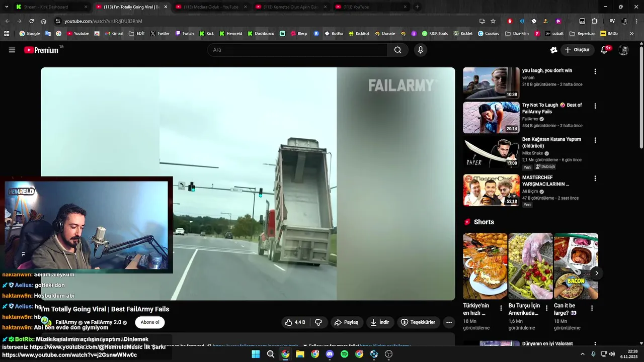644x362 pixels.
Task: Open Chrome home page button
Action: click(44, 21)
